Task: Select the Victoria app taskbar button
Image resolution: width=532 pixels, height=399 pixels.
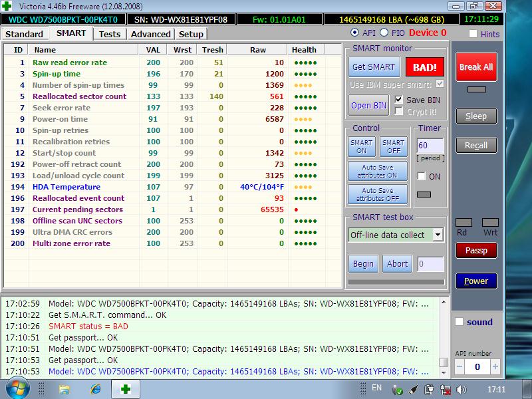Action: coord(126,388)
